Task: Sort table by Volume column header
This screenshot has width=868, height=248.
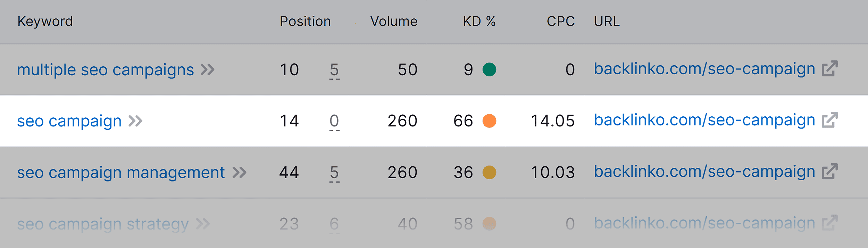Action: coord(394,22)
